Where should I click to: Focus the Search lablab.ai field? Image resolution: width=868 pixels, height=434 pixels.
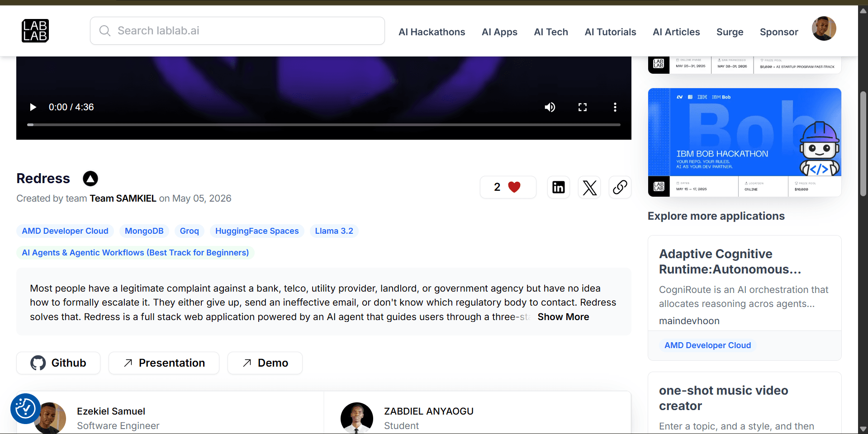237,31
